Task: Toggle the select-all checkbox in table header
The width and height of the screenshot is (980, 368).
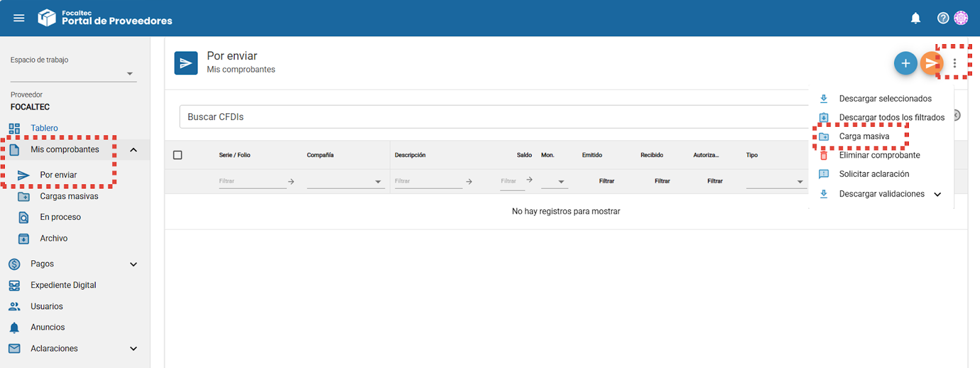Action: [x=178, y=155]
